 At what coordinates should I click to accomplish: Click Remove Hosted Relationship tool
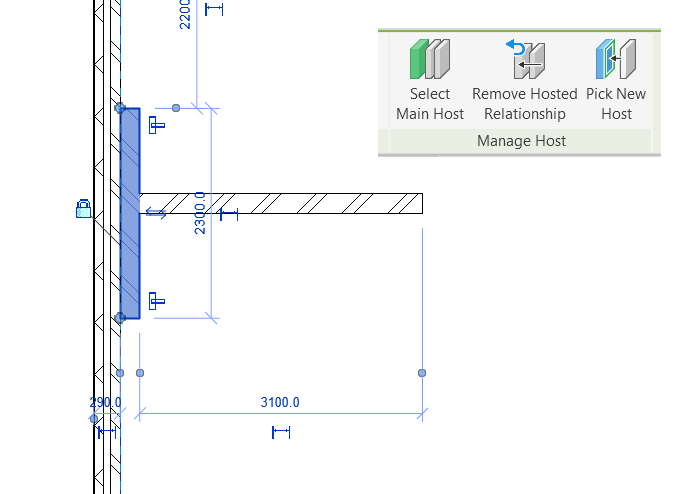click(x=524, y=80)
